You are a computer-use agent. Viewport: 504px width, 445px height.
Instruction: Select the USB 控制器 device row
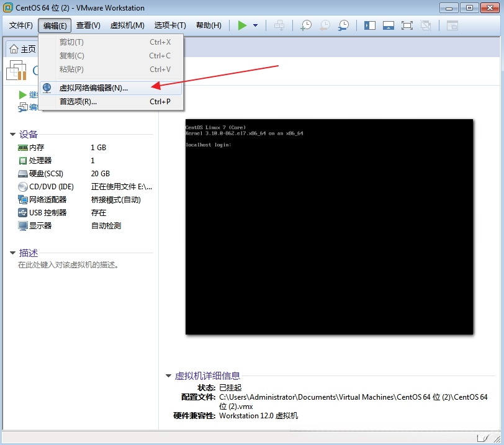pyautogui.click(x=85, y=212)
